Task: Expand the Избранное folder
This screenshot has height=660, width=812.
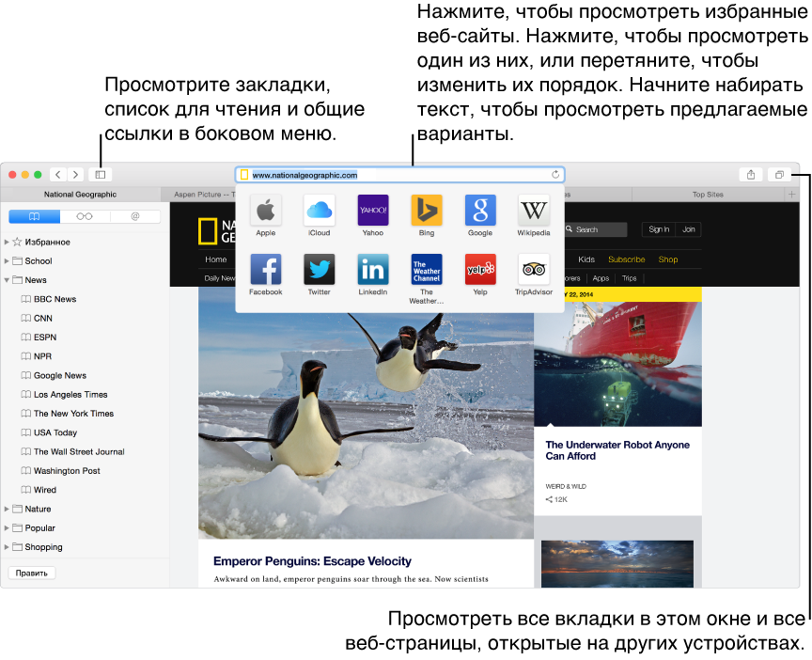Action: (x=7, y=242)
